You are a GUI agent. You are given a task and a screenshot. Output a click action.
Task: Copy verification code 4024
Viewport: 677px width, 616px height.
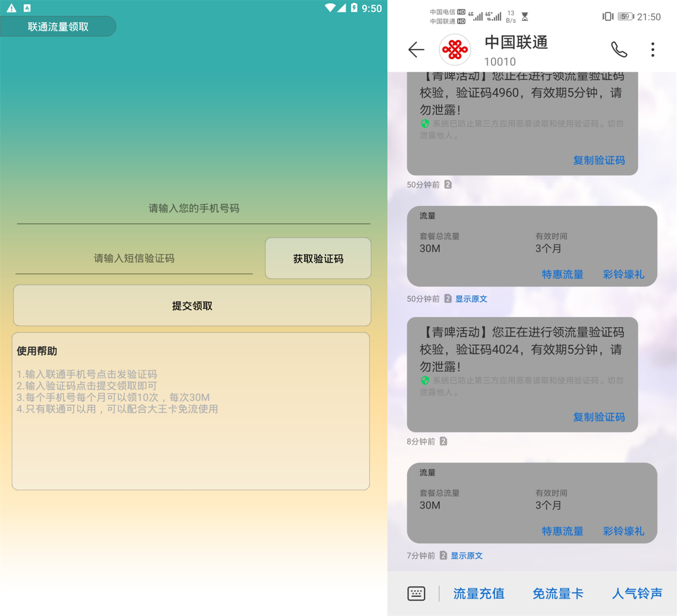pyautogui.click(x=599, y=417)
